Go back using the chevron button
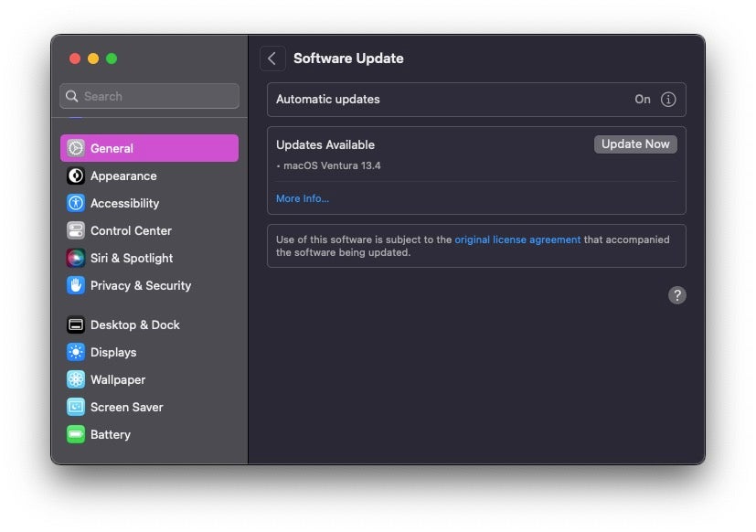Viewport: 756px width, 532px height. 272,59
